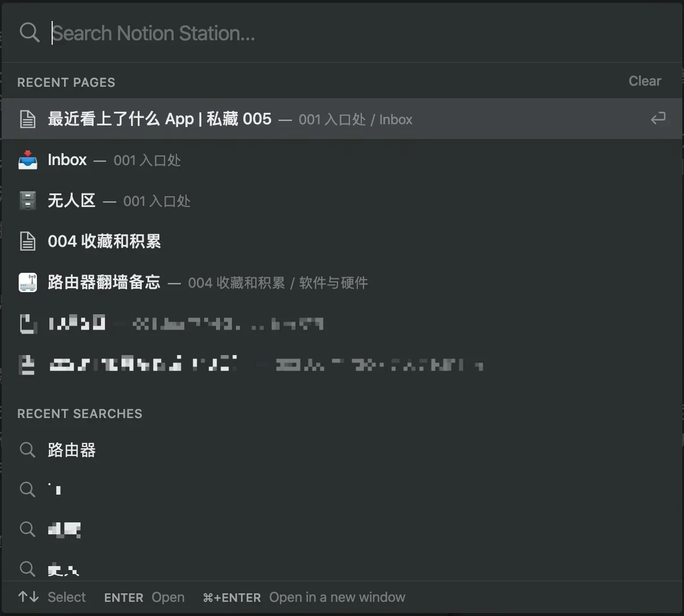The height and width of the screenshot is (616, 684).
Task: Click the enter arrow icon on the highlighted row
Action: pos(658,119)
